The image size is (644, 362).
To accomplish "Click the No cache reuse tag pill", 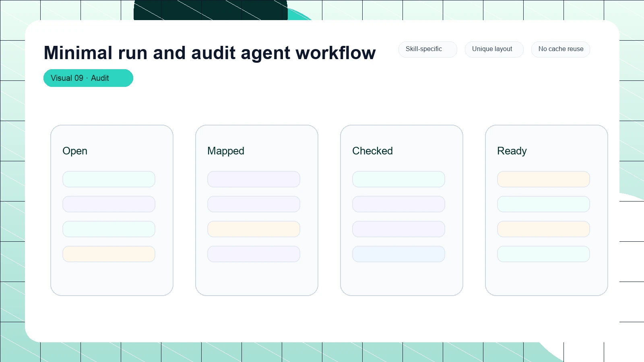I will [560, 49].
